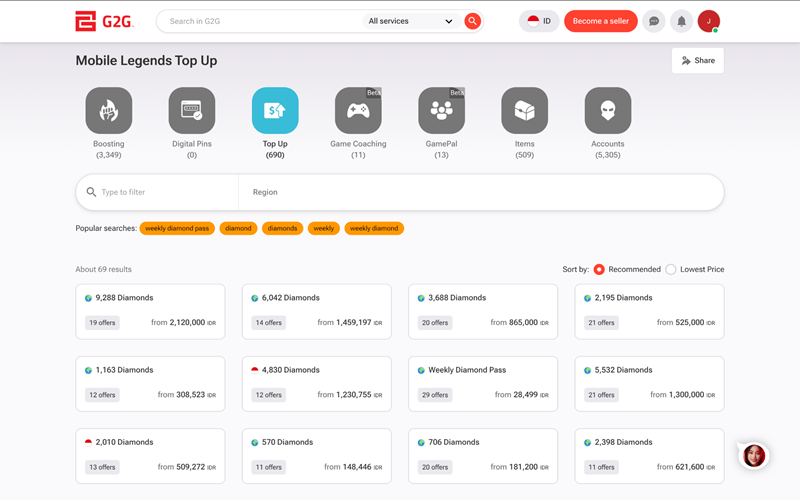Click the from 621,600 IDR price

point(686,467)
